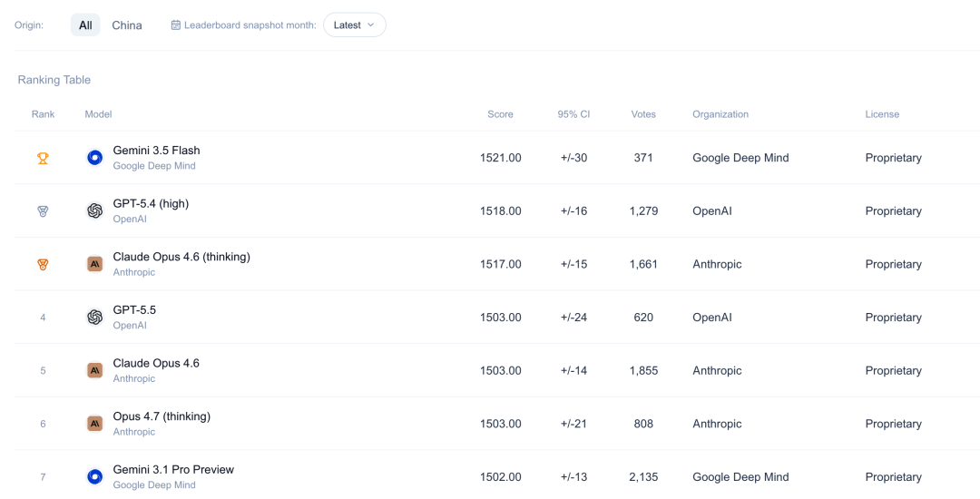Click the OpenAI logo beside GPT-5.5
Image resolution: width=980 pixels, height=499 pixels.
click(x=94, y=318)
